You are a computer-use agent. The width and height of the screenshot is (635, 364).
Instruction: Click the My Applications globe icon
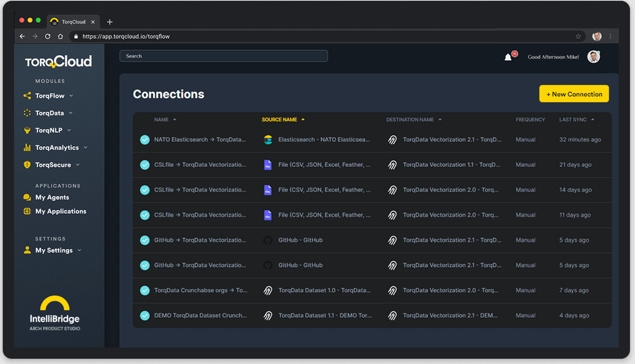coord(27,211)
